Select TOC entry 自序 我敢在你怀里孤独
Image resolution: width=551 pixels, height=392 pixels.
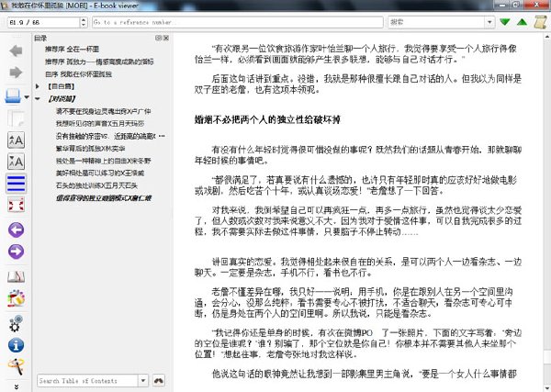coord(79,74)
